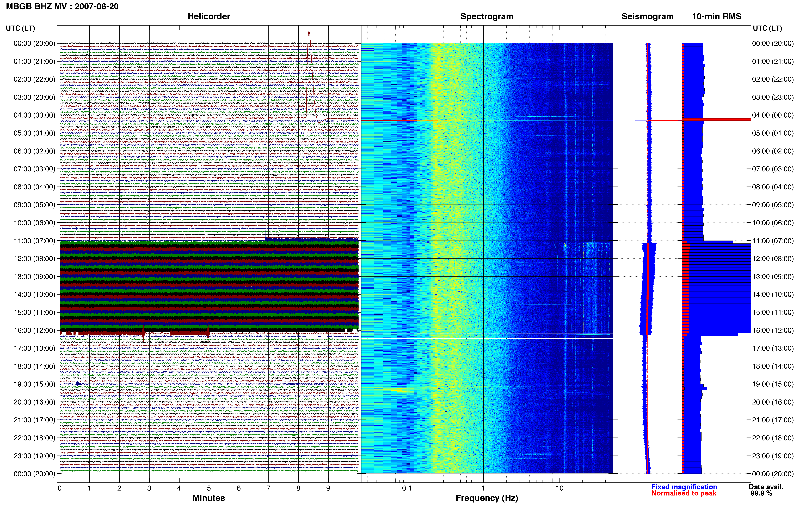The height and width of the screenshot is (508, 812).
Task: Click 05:00 (01:00) label beside the RMS panel
Action: [773, 133]
